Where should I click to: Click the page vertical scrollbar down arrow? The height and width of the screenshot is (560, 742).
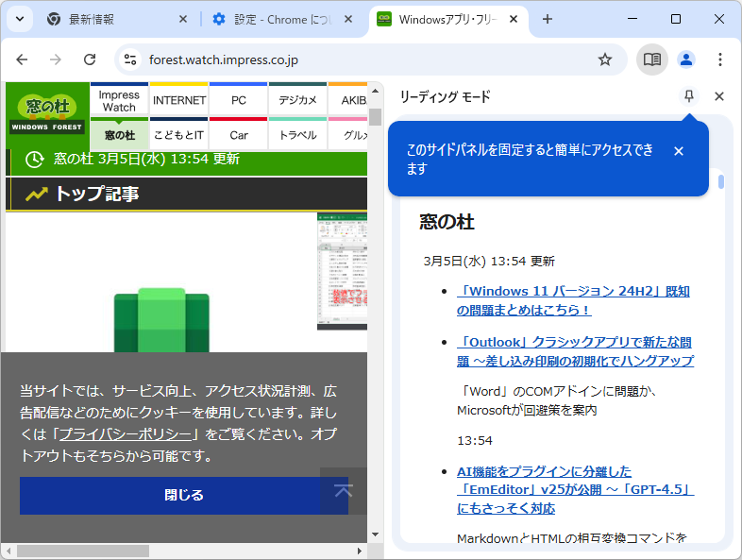coord(376,535)
